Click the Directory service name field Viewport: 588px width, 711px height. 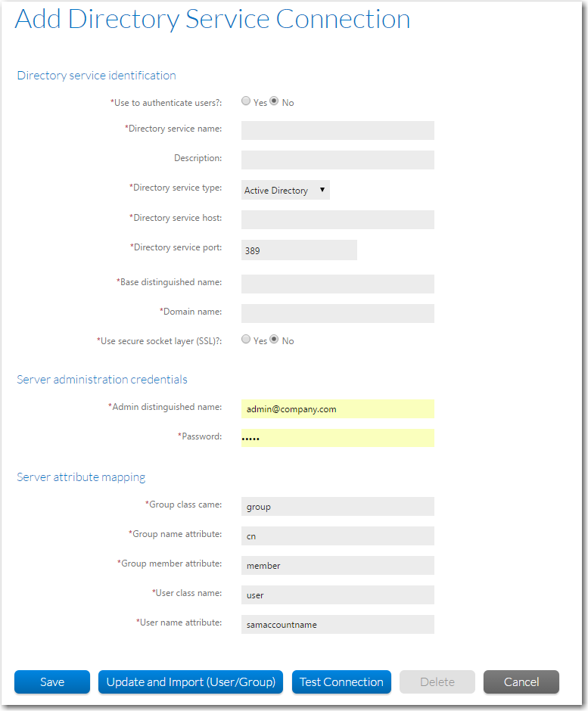tap(337, 130)
